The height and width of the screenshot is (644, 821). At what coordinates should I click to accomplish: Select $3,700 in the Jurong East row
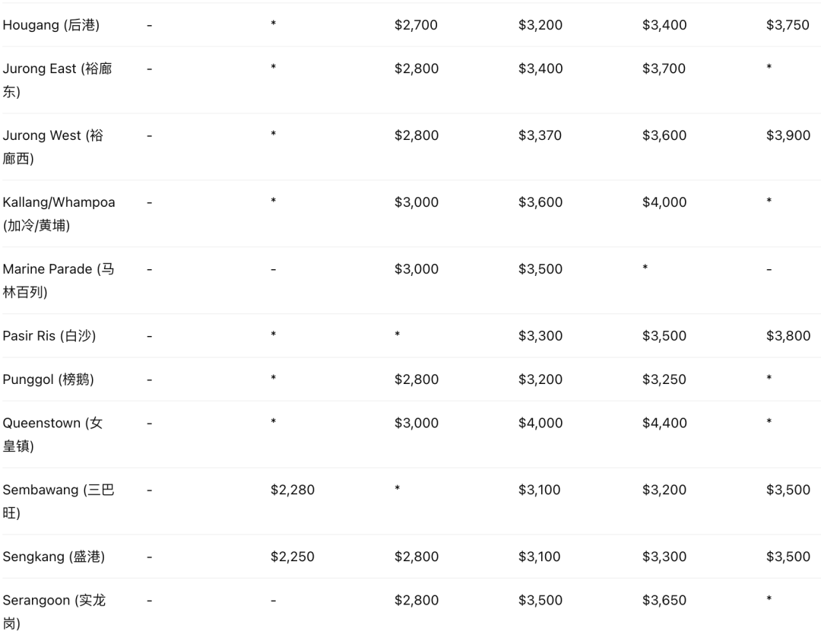(664, 68)
